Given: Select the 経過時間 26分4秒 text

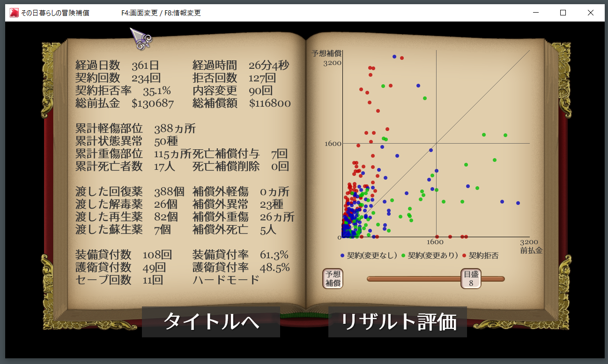Looking at the screenshot, I should pyautogui.click(x=241, y=66).
